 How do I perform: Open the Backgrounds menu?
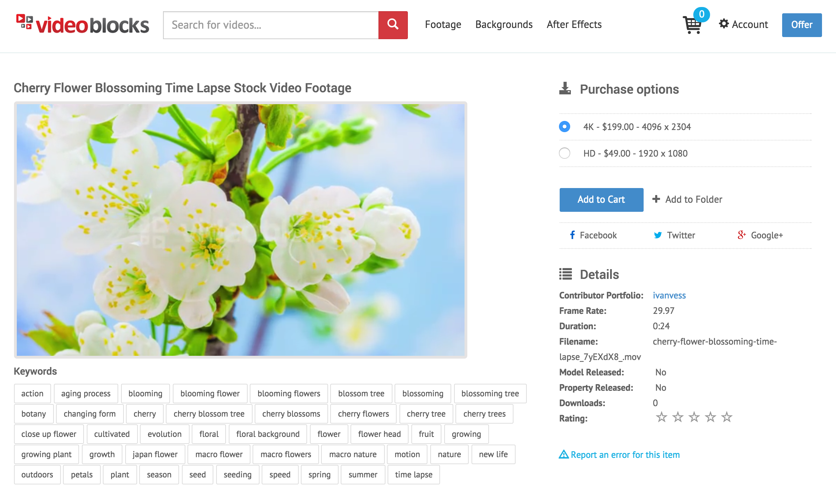[504, 24]
